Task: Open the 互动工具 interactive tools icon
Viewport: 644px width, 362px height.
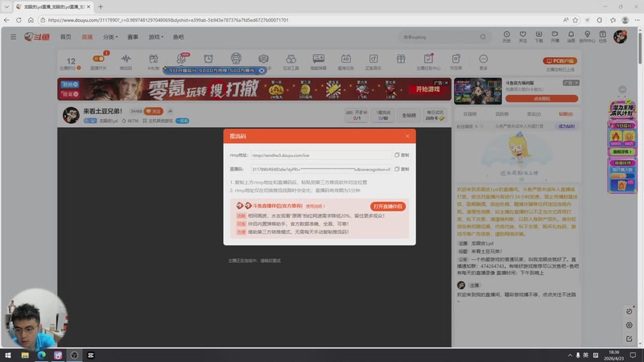Action: pos(291,62)
